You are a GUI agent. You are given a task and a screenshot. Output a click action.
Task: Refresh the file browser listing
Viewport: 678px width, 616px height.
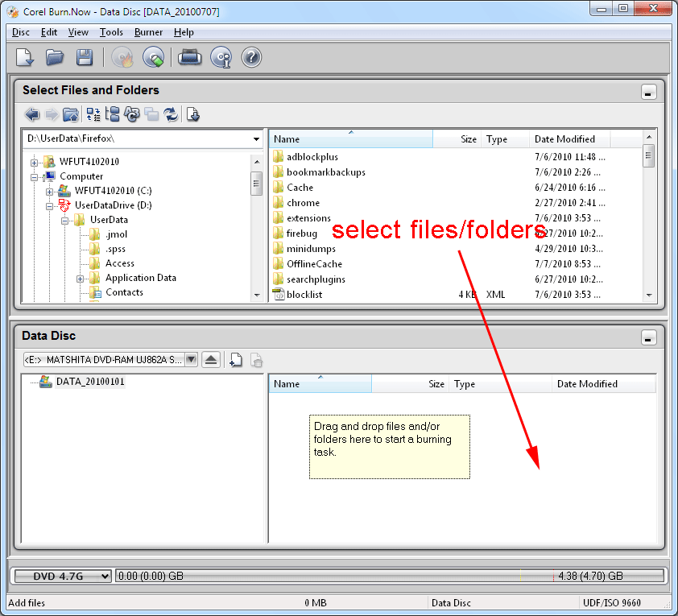coord(171,114)
